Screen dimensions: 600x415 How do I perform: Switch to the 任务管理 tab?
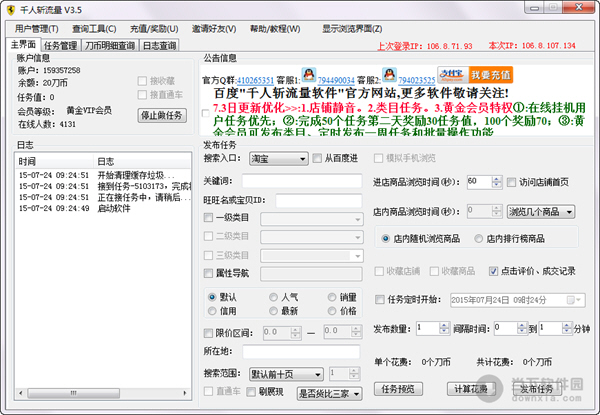pyautogui.click(x=60, y=46)
